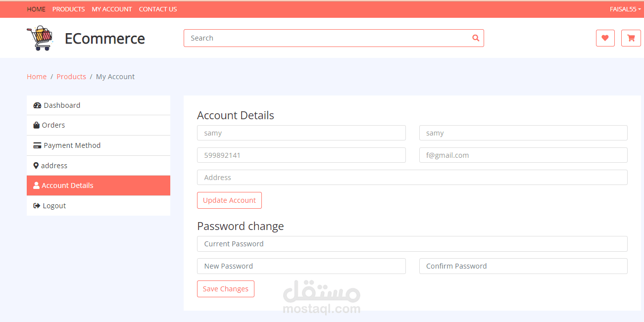Image resolution: width=644 pixels, height=322 pixels.
Task: Click the Account Details user icon
Action: tap(36, 185)
